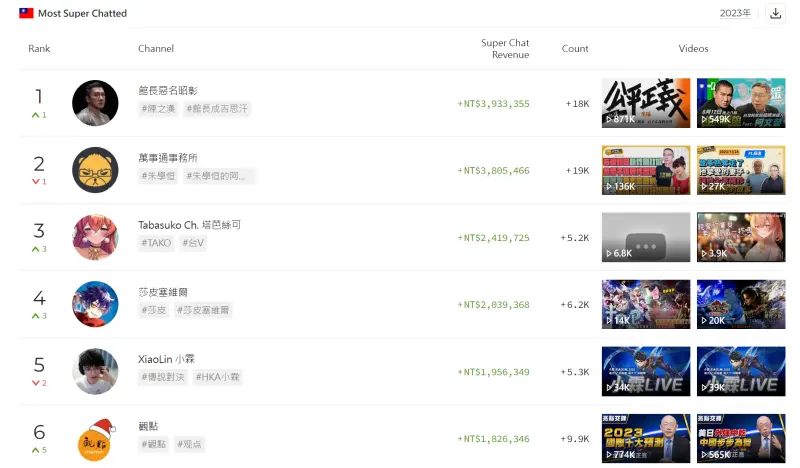Sort by the Count column header
Viewport: 800px width, 468px height.
575,48
